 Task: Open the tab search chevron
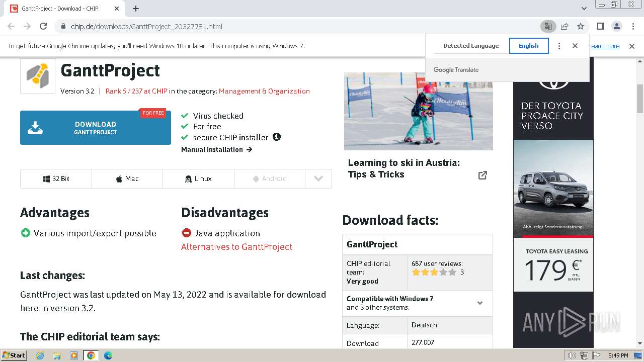[x=584, y=9]
